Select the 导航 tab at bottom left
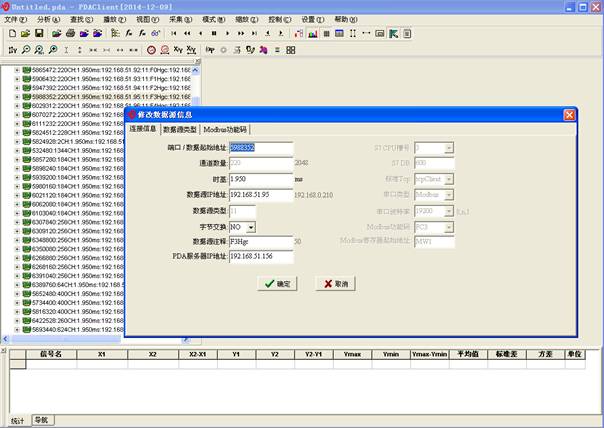The height and width of the screenshot is (428, 604). tap(41, 421)
